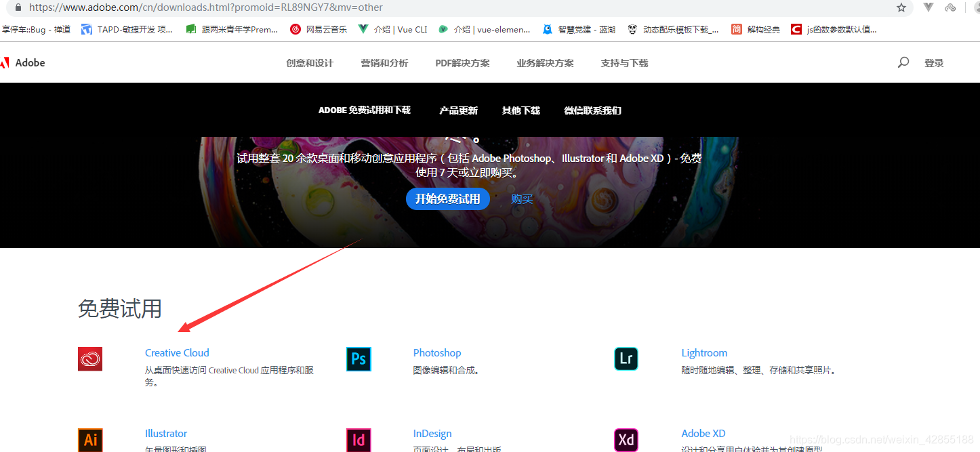Click the cloud browser extension icon
The height and width of the screenshot is (452, 980).
(x=950, y=7)
